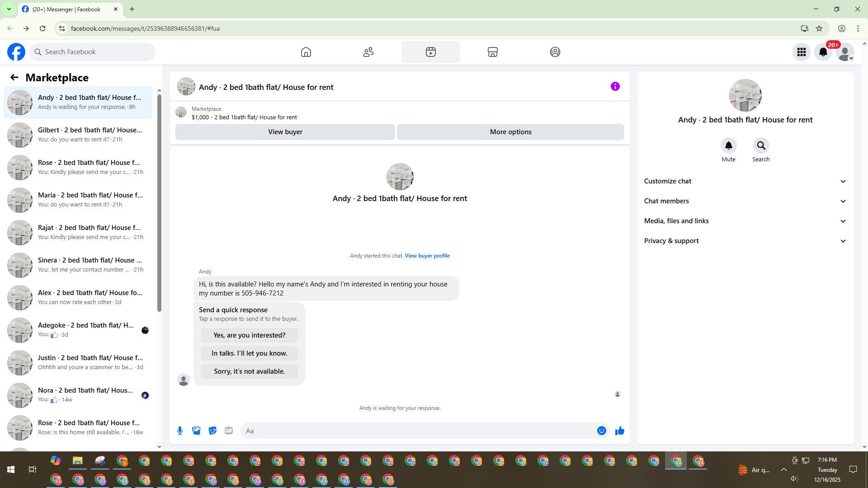Click the Marketplace back arrow
This screenshot has height=488, width=868.
tap(14, 78)
